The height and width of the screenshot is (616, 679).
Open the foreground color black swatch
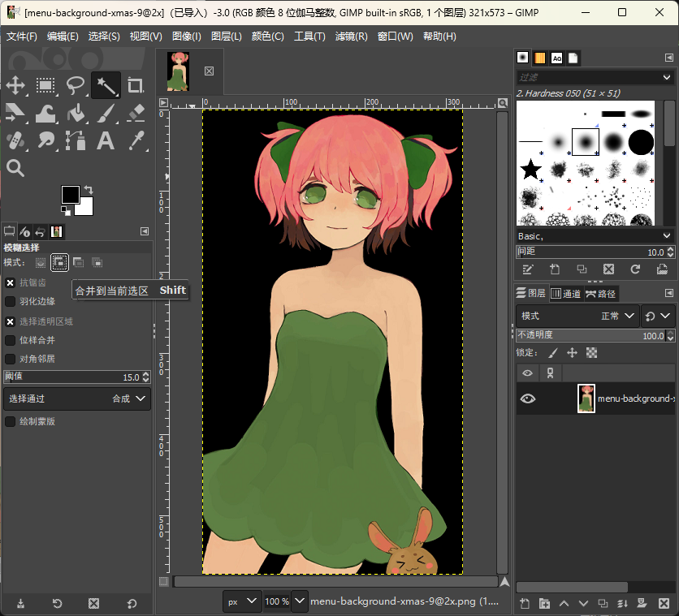coord(70,194)
